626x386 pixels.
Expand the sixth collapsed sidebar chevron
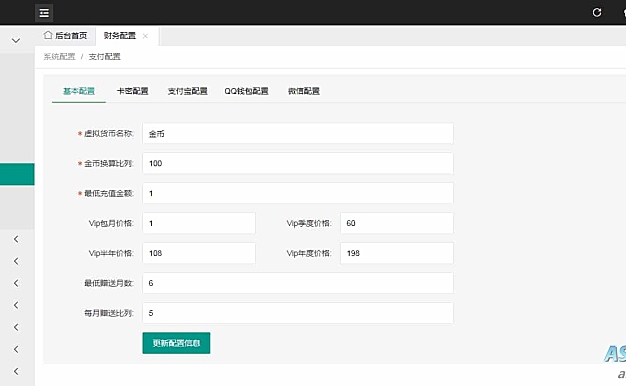16,349
